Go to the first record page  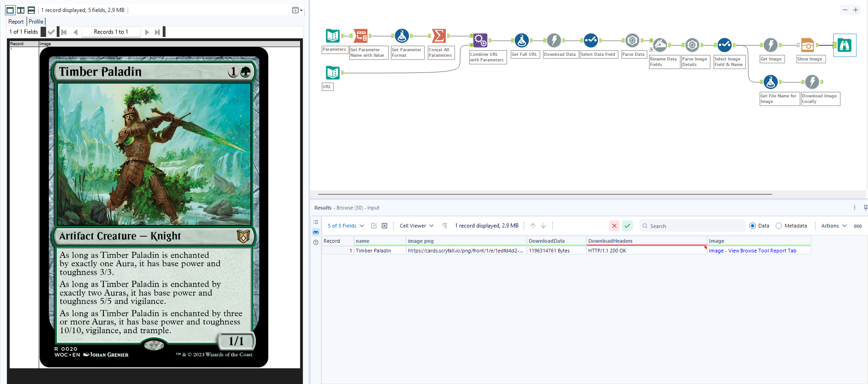(x=64, y=32)
